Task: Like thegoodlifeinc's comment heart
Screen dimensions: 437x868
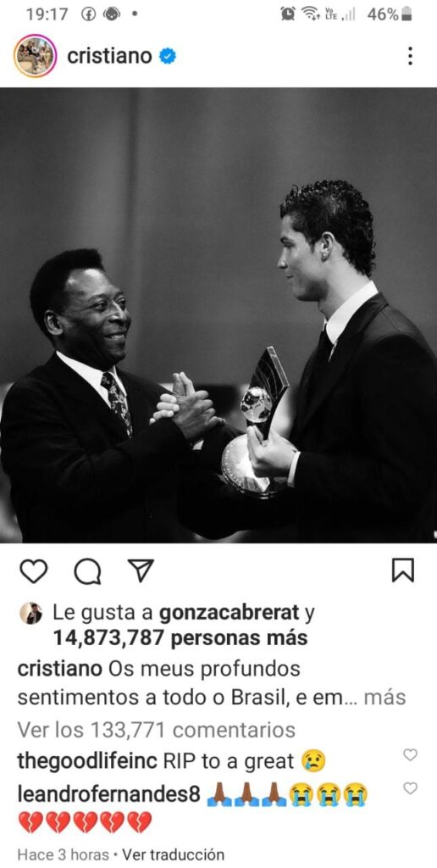Action: (x=410, y=754)
